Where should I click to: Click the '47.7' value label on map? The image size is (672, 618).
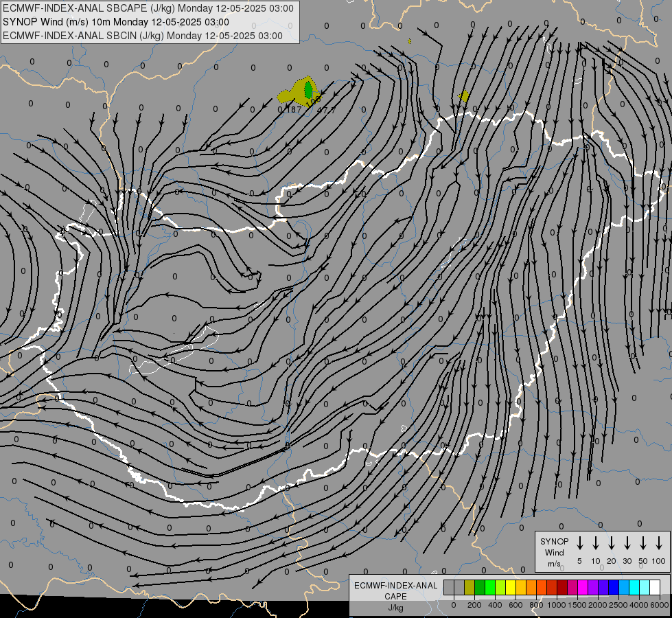(x=326, y=111)
